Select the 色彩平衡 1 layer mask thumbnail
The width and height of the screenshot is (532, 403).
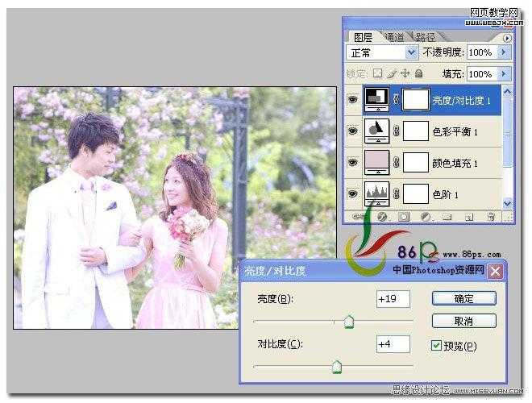(x=416, y=131)
